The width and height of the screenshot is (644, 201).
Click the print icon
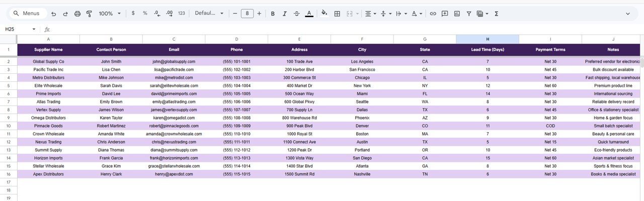[77, 14]
